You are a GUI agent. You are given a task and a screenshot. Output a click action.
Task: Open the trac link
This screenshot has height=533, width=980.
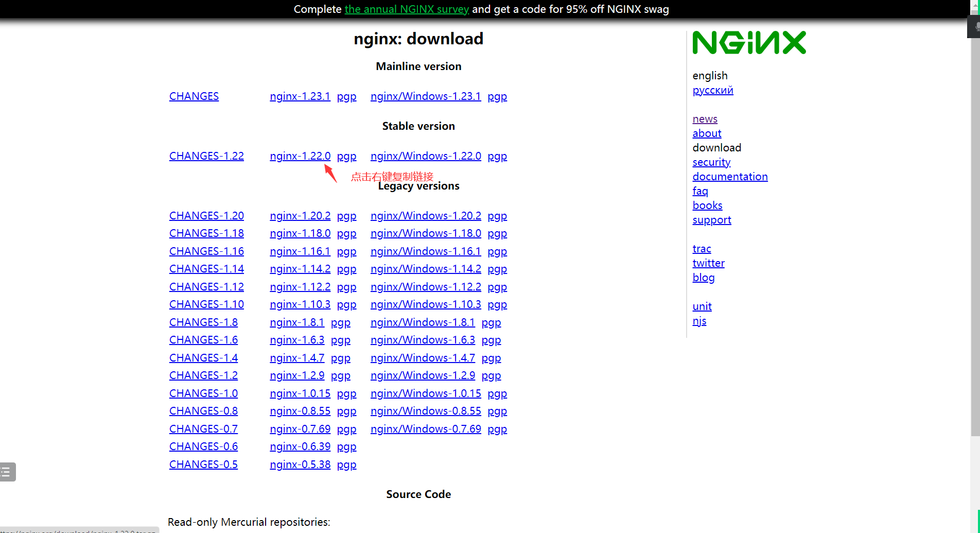pyautogui.click(x=702, y=249)
